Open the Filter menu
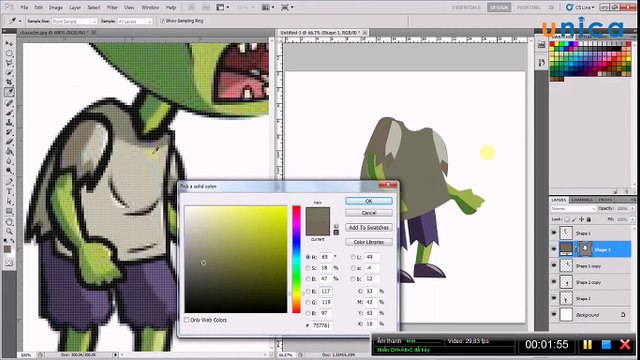The width and height of the screenshot is (640, 360). (x=112, y=7)
